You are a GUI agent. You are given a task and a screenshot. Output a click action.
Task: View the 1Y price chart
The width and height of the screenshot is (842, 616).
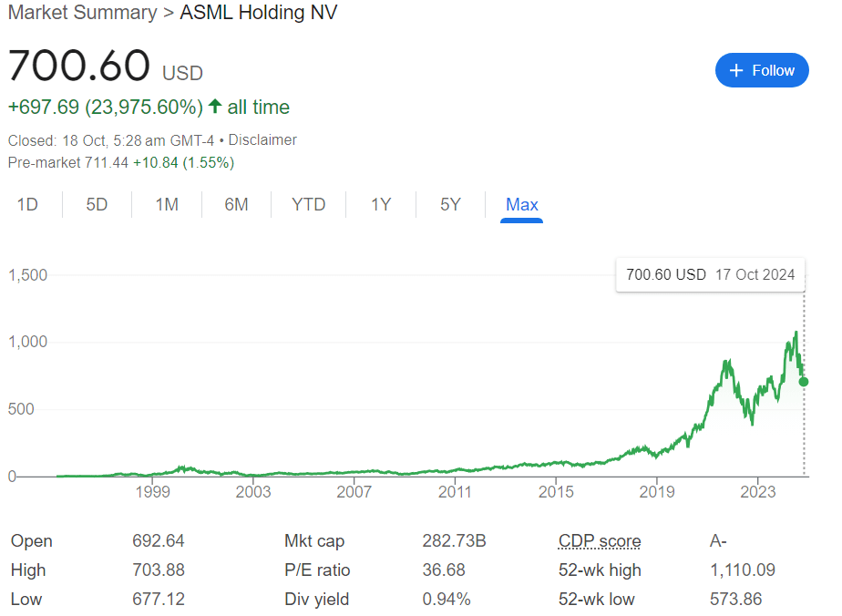pyautogui.click(x=379, y=204)
